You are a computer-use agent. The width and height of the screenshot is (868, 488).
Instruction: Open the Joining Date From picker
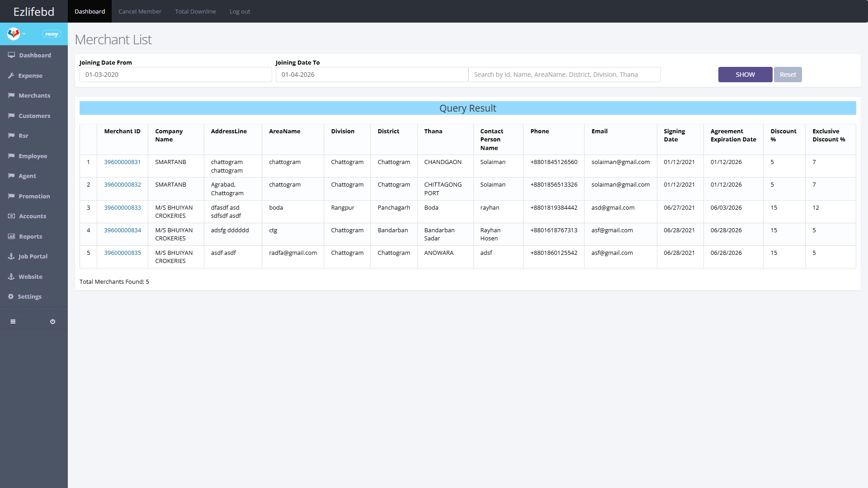175,75
